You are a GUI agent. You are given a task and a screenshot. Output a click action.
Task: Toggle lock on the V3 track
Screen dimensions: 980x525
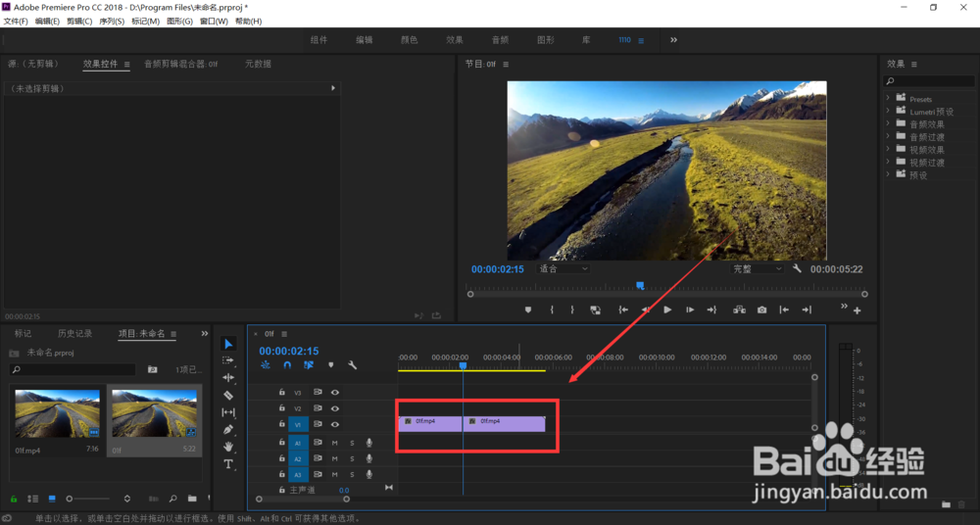click(282, 392)
